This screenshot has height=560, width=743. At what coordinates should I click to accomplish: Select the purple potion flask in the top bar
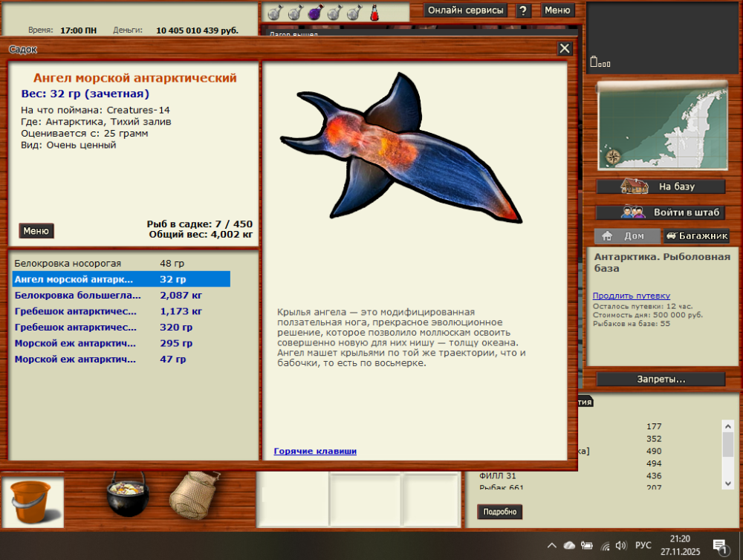tap(314, 12)
